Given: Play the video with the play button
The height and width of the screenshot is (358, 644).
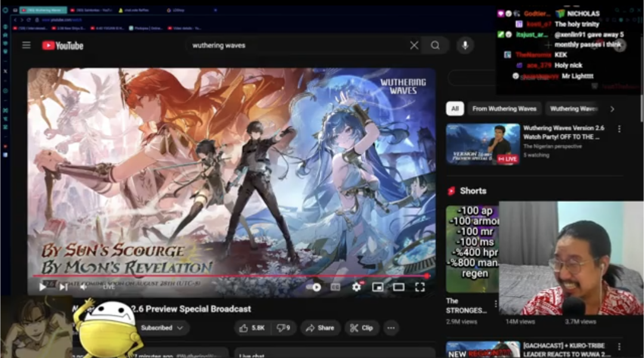Looking at the screenshot, I should [x=42, y=287].
